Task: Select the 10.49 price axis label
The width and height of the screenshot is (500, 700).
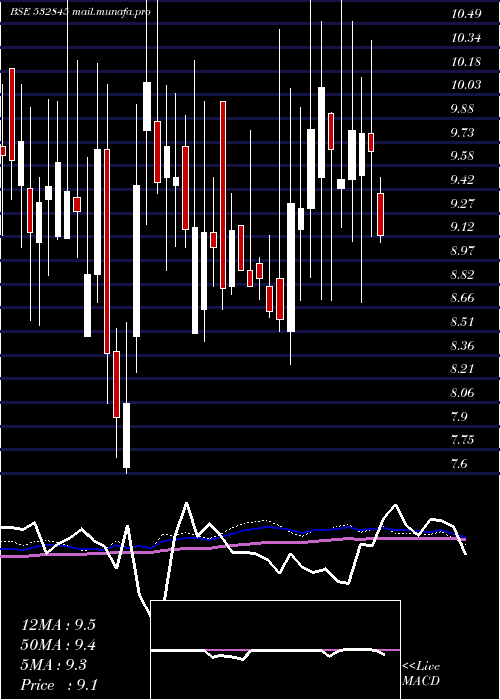Action: 466,14
